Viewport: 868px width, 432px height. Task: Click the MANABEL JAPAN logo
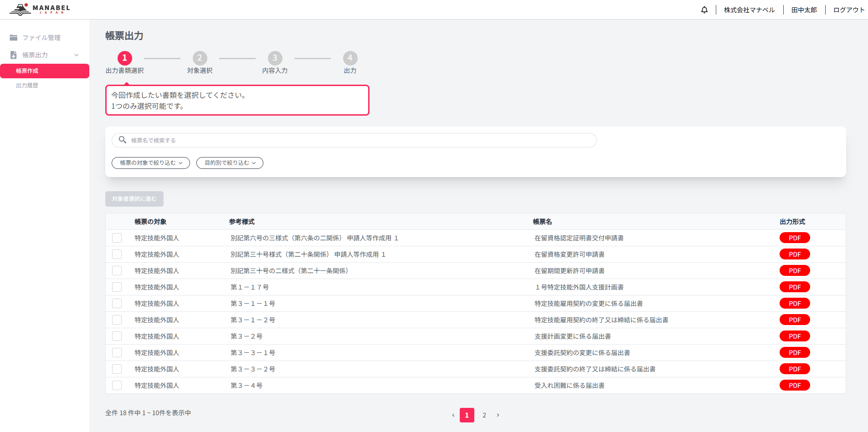(39, 9)
